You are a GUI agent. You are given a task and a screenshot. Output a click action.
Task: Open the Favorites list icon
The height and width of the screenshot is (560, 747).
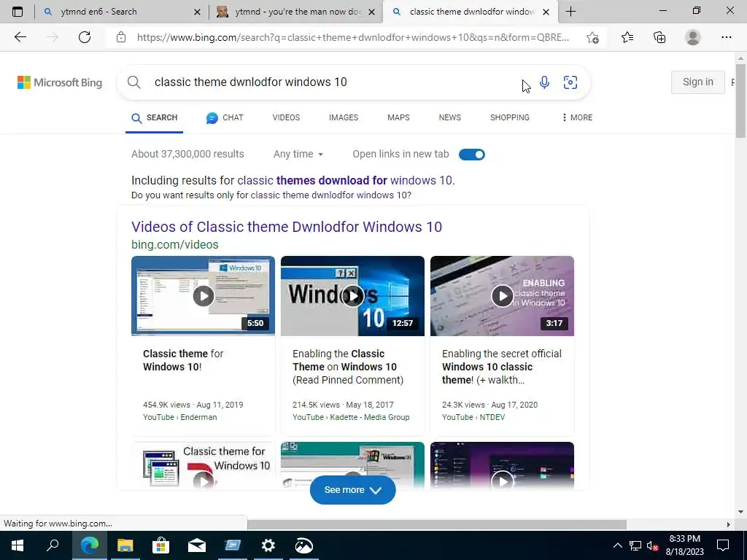[627, 37]
